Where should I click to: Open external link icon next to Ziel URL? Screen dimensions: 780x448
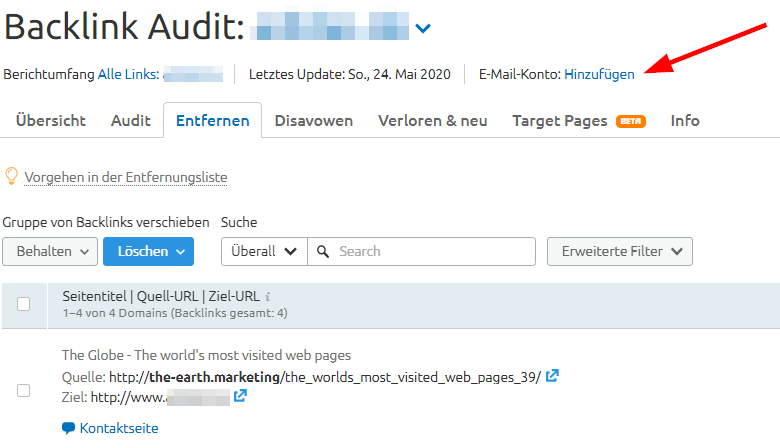tap(240, 396)
